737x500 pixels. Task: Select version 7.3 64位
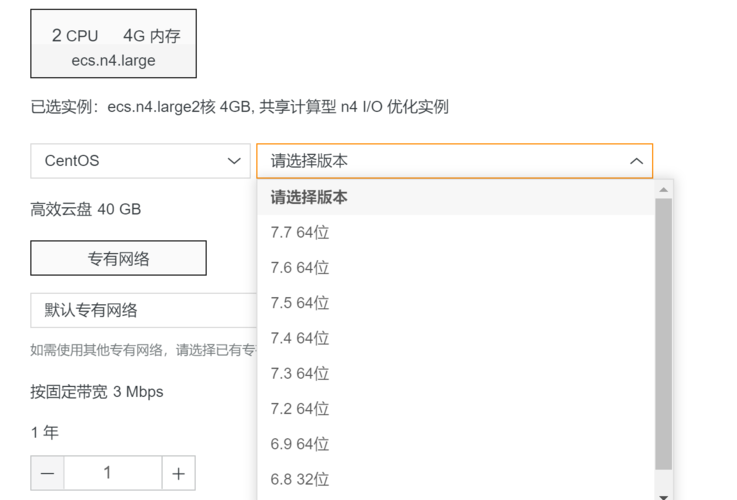tap(456, 374)
